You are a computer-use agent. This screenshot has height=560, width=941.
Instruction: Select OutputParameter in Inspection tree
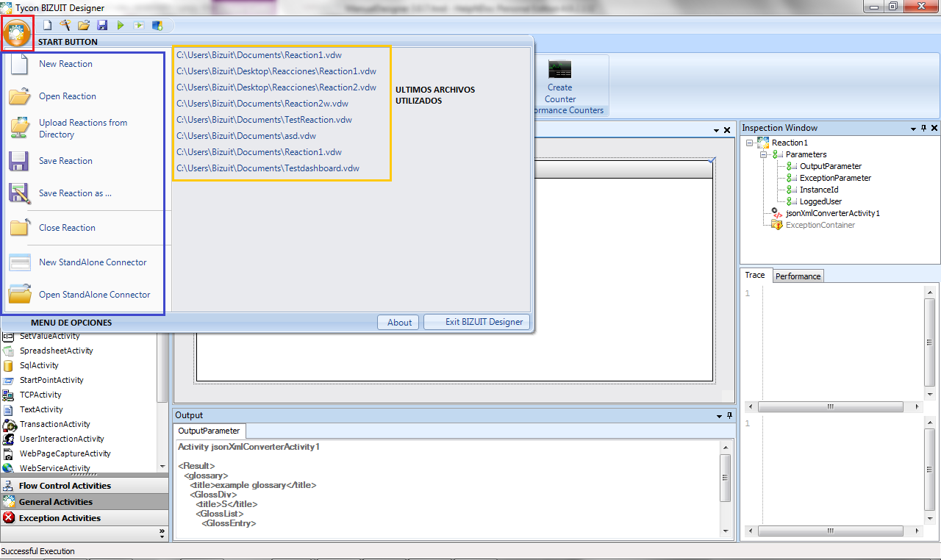point(831,166)
